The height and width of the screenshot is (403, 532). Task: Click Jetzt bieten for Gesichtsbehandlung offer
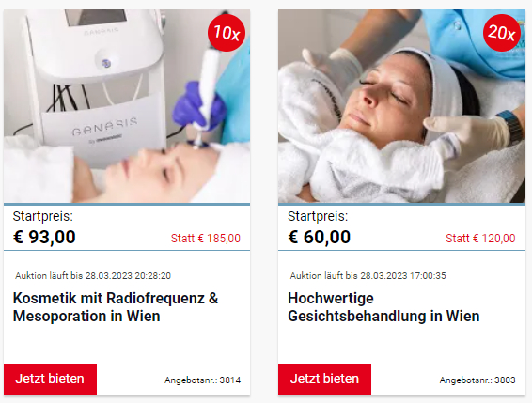click(324, 379)
